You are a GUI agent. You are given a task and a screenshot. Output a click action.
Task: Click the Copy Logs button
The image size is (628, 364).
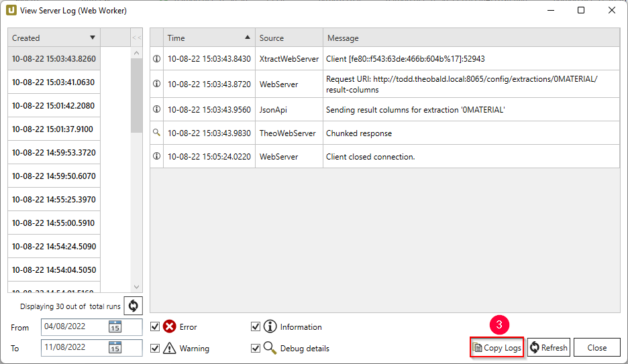click(496, 347)
